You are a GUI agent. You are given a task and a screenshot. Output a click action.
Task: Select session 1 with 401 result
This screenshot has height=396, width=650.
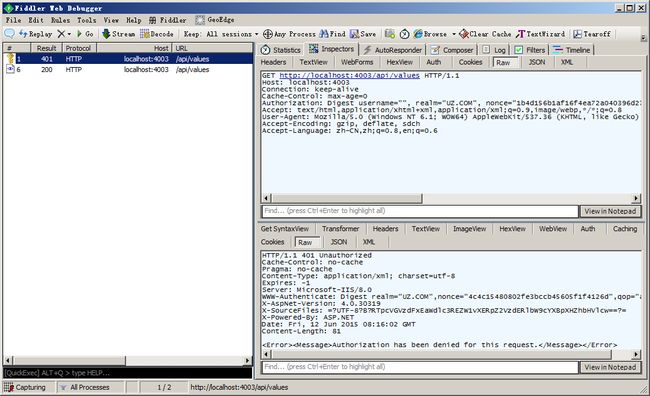point(128,59)
